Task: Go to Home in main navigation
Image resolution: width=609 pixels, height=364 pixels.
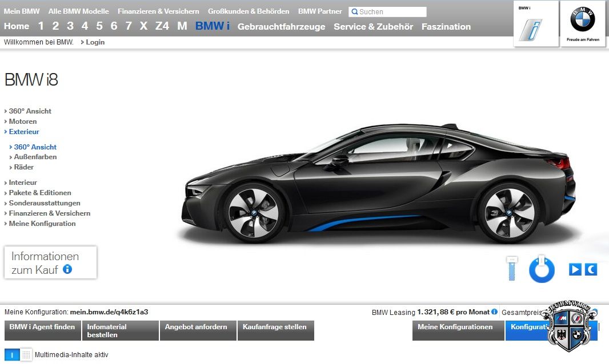Action: (17, 26)
